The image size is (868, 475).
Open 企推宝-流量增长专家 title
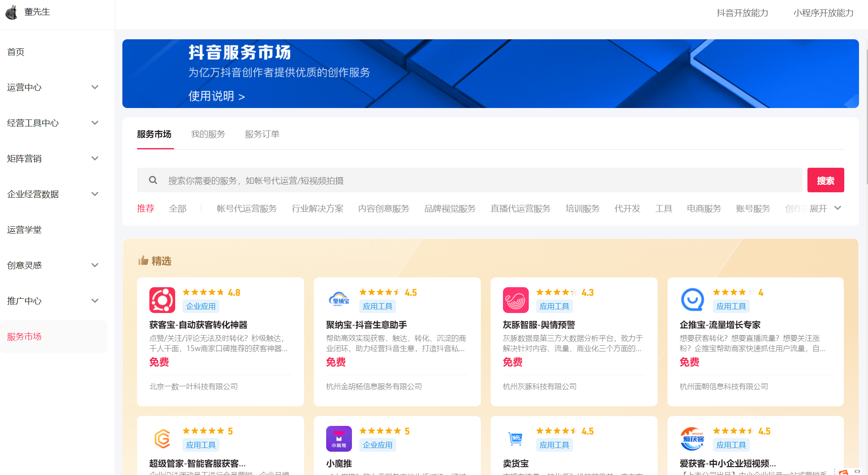pos(720,324)
